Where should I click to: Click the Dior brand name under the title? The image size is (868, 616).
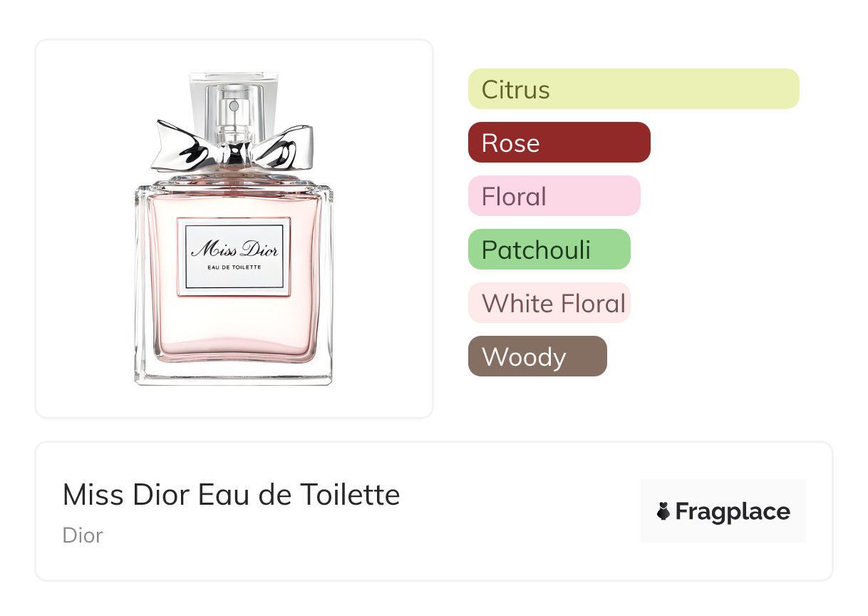click(83, 535)
